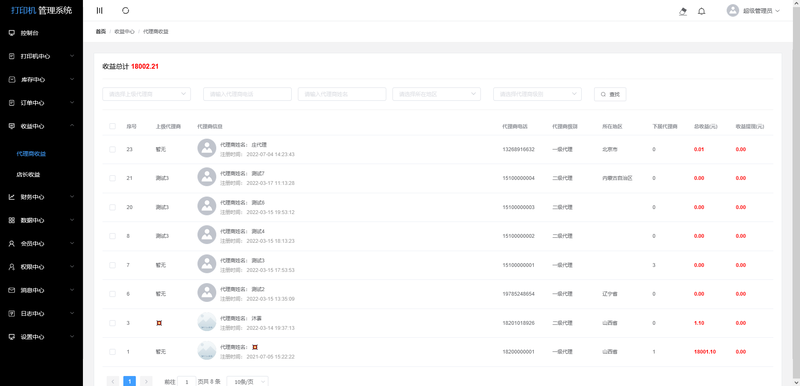Expand 打印机中心 using its chevron
Viewport: 800px width, 386px height.
point(72,56)
